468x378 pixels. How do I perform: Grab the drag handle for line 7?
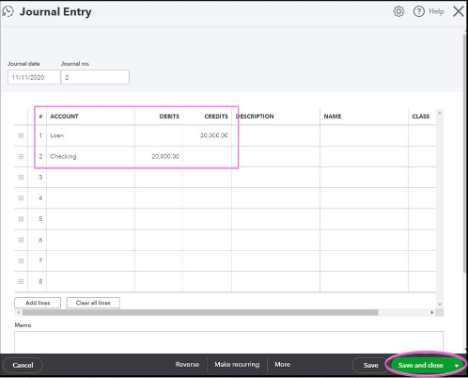pos(21,261)
